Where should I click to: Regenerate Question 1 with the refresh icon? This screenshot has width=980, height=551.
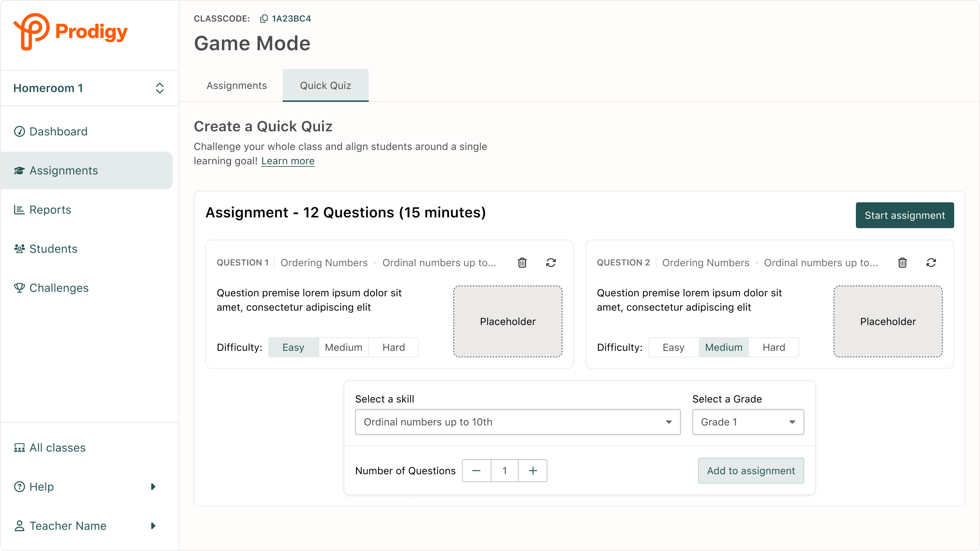point(551,263)
